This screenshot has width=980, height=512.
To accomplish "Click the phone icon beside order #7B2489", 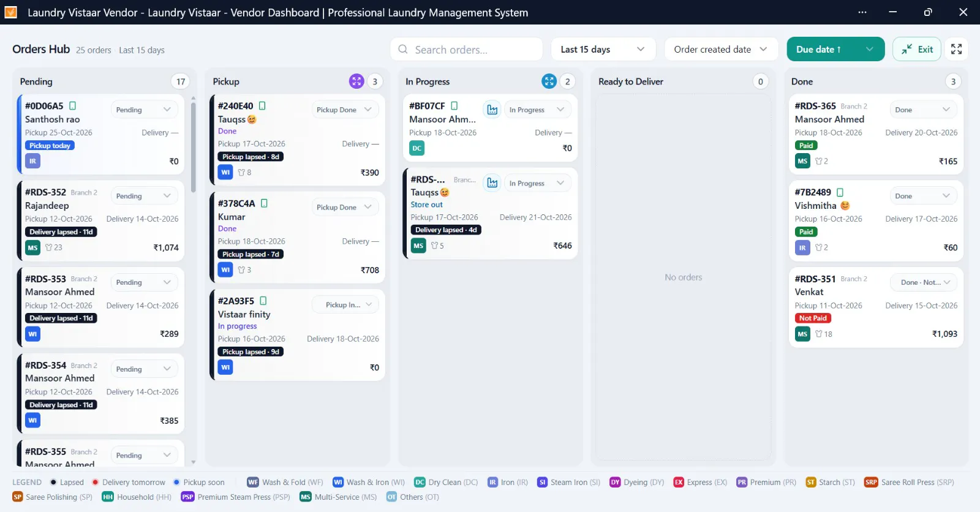I will pyautogui.click(x=840, y=192).
